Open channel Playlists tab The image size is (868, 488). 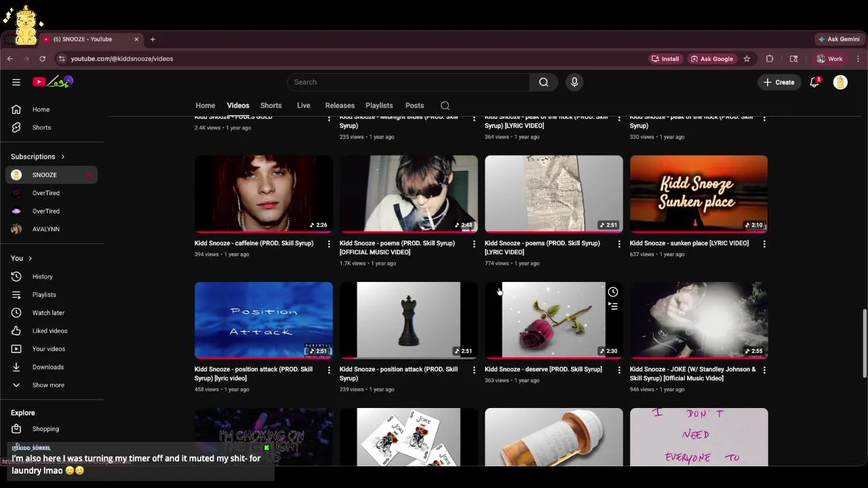point(379,106)
